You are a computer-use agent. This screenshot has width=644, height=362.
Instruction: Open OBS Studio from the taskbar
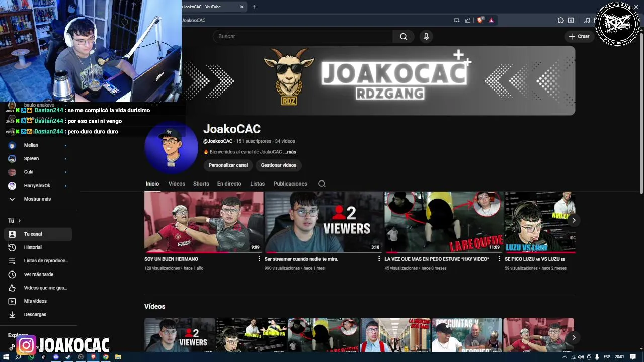click(80, 357)
